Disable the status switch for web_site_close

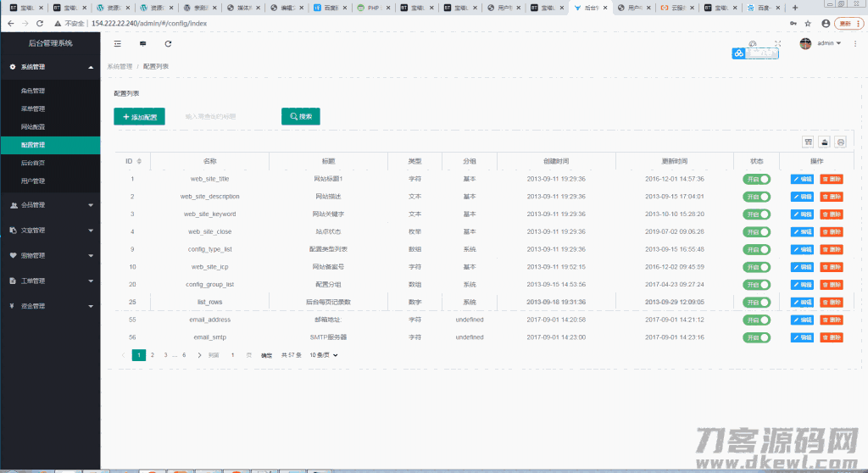tap(756, 231)
